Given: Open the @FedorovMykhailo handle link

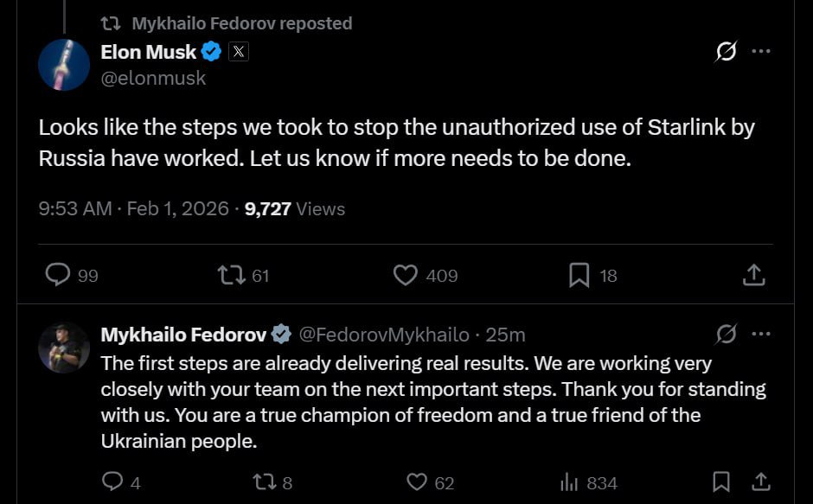Looking at the screenshot, I should click(x=384, y=335).
